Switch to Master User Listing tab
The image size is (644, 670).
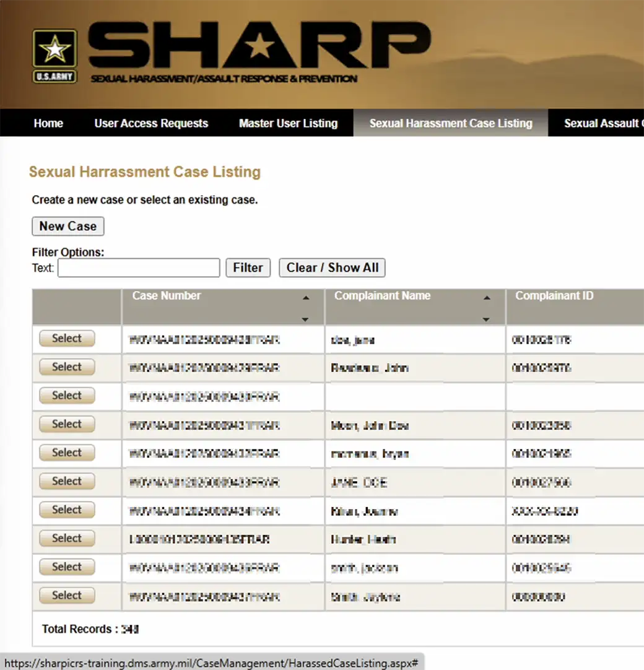[x=288, y=123]
